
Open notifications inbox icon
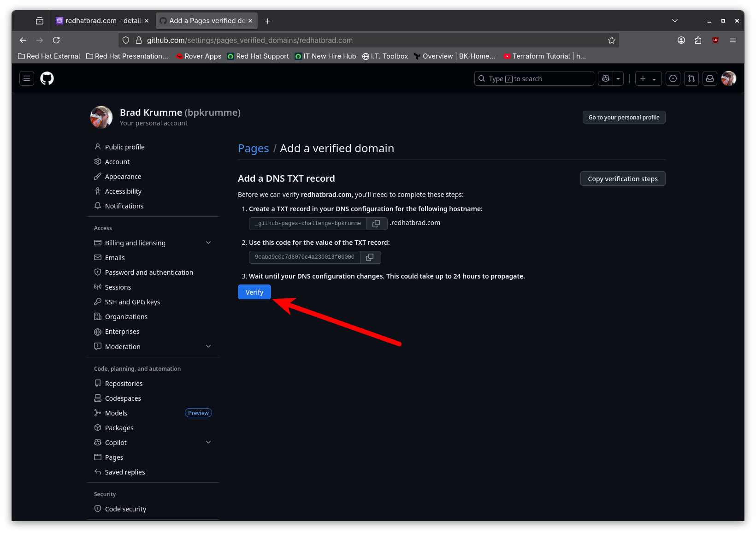point(710,78)
